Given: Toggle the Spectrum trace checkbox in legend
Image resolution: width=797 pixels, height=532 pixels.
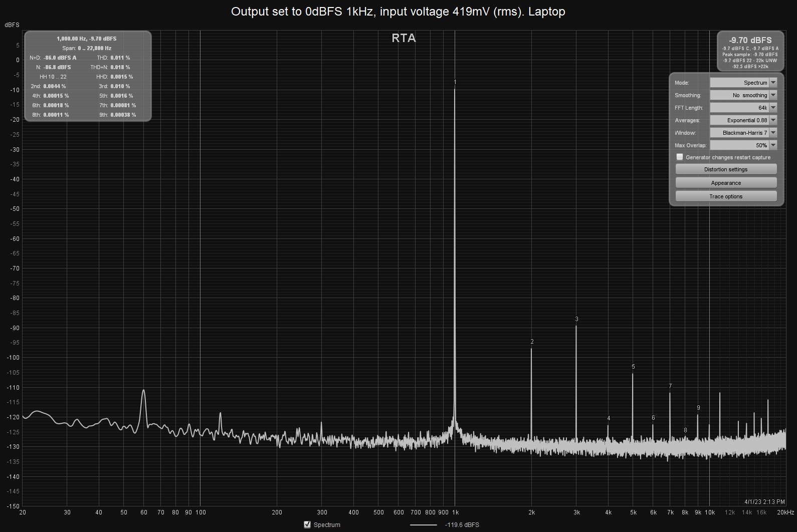Looking at the screenshot, I should point(307,524).
